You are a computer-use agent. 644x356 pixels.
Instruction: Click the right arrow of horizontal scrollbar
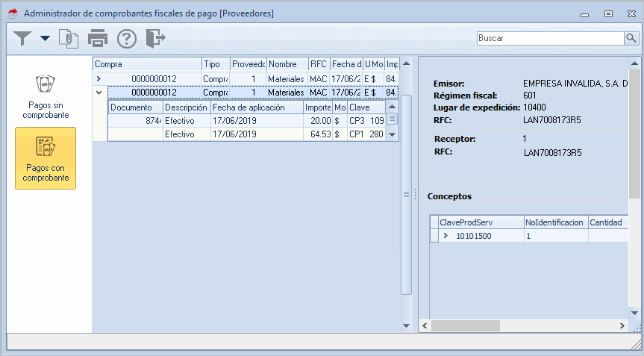[x=622, y=326]
